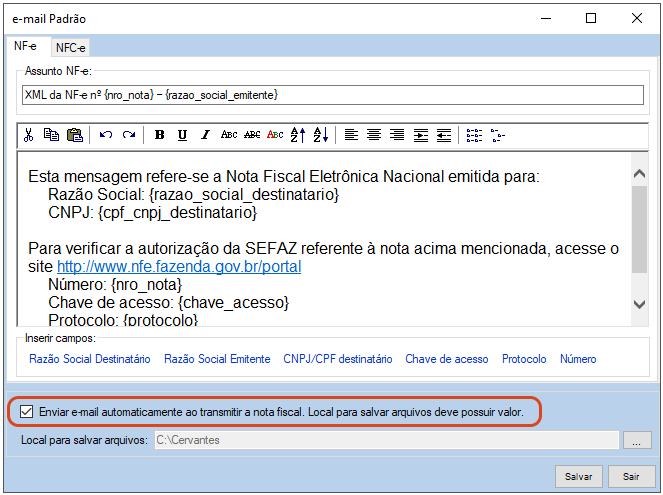Switch to the NFC-e tab
The image size is (663, 495).
tap(71, 47)
